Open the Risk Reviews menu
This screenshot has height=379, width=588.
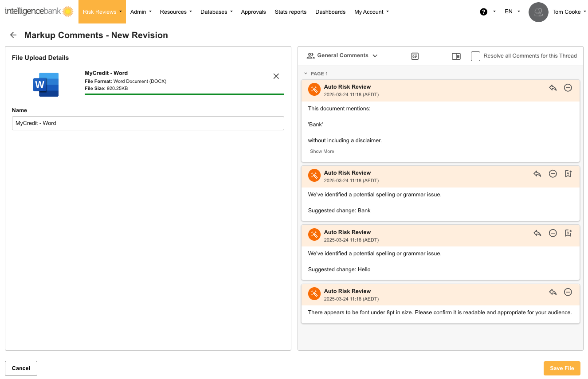[102, 12]
